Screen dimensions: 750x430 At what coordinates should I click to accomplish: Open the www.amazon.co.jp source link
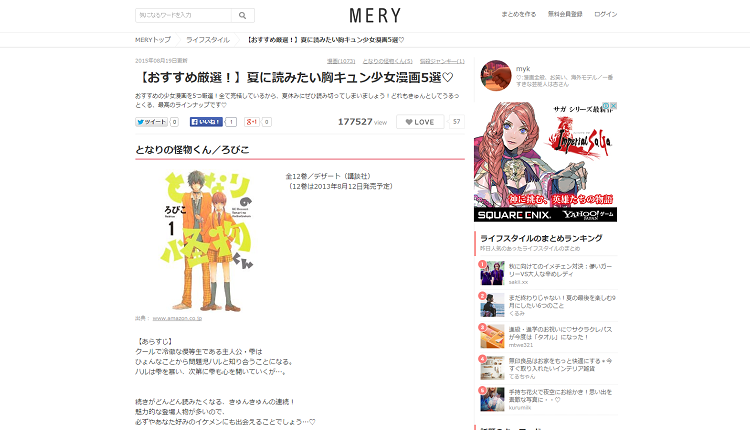pyautogui.click(x=177, y=318)
